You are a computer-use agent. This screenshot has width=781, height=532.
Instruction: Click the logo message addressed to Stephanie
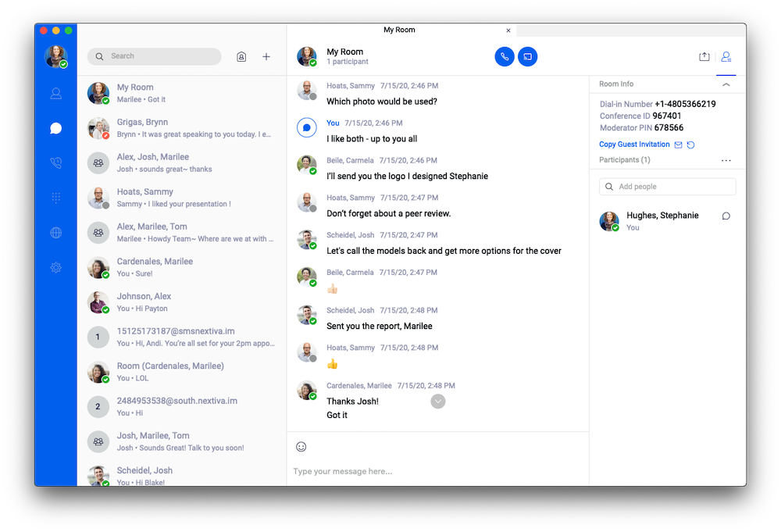coord(408,177)
